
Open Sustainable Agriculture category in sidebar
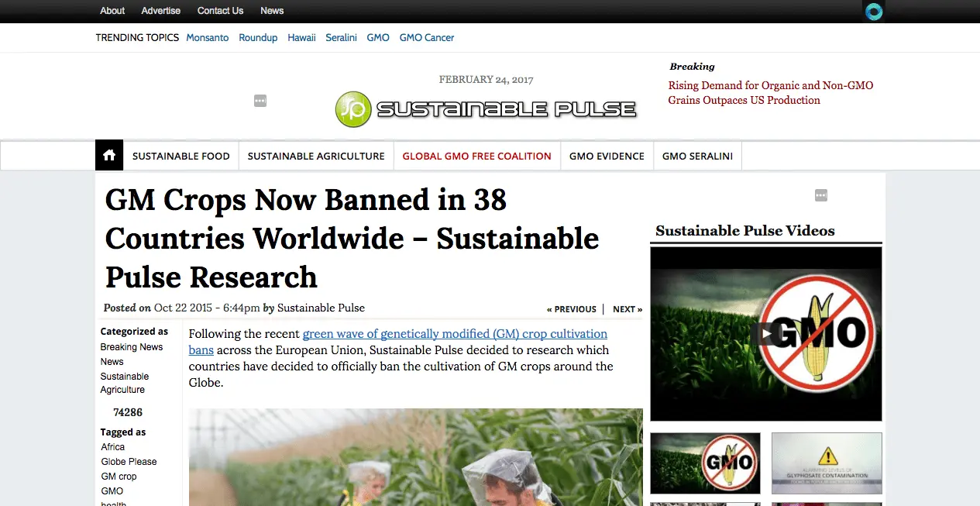pyautogui.click(x=125, y=383)
